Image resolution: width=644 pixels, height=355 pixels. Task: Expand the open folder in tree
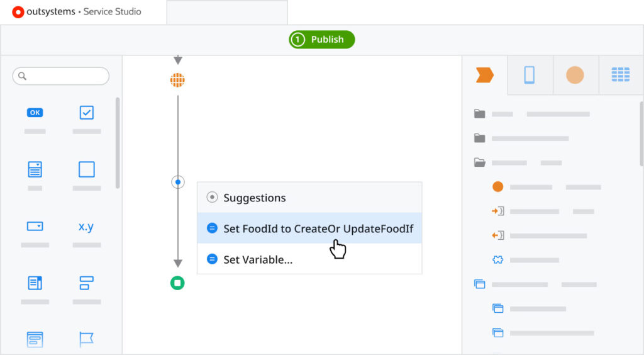[x=480, y=162]
